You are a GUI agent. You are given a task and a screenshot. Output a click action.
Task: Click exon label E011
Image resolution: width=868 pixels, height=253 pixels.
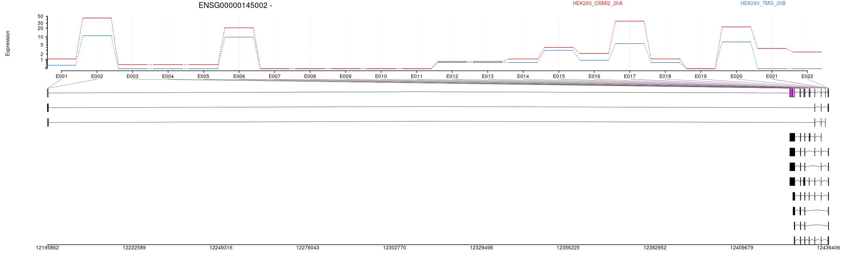417,76
